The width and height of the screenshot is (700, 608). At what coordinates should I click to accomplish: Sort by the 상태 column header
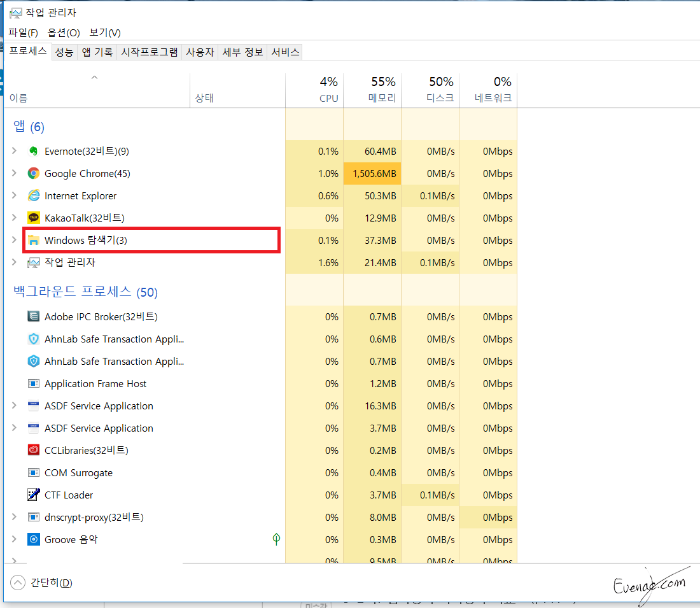[x=237, y=90]
